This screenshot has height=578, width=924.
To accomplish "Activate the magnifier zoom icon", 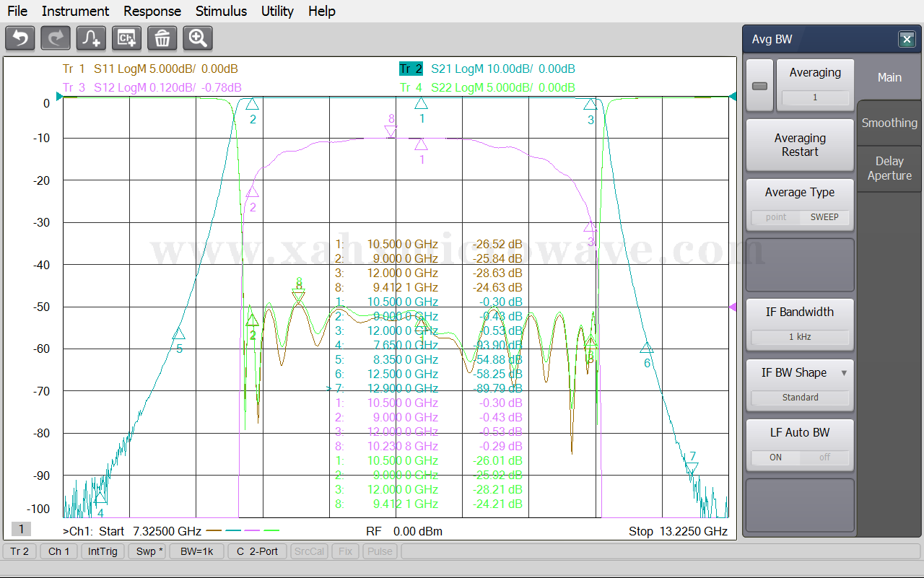I will click(x=198, y=38).
